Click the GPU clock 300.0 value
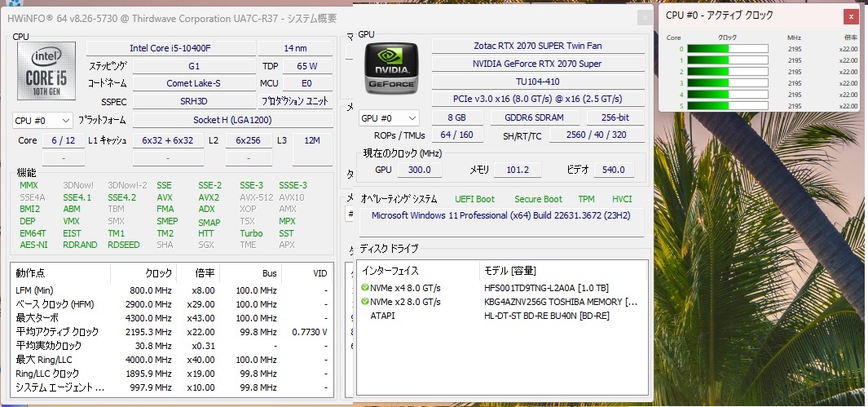868x407 pixels. click(x=420, y=170)
